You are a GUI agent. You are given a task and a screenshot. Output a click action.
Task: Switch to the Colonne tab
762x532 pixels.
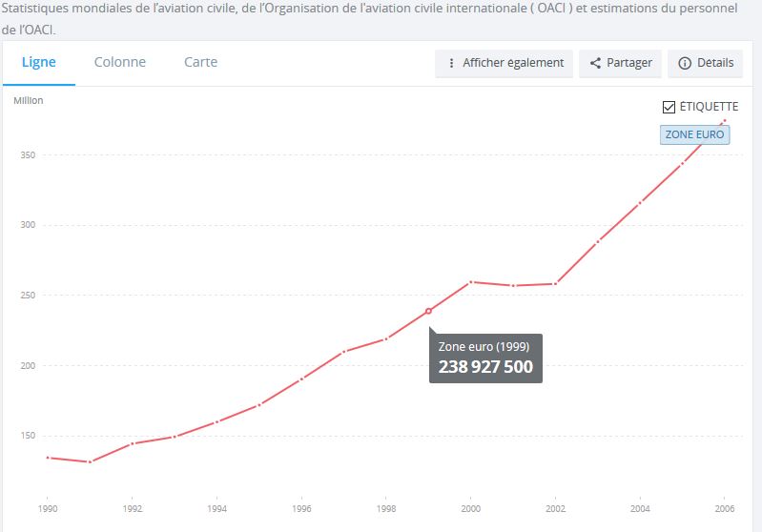(120, 62)
